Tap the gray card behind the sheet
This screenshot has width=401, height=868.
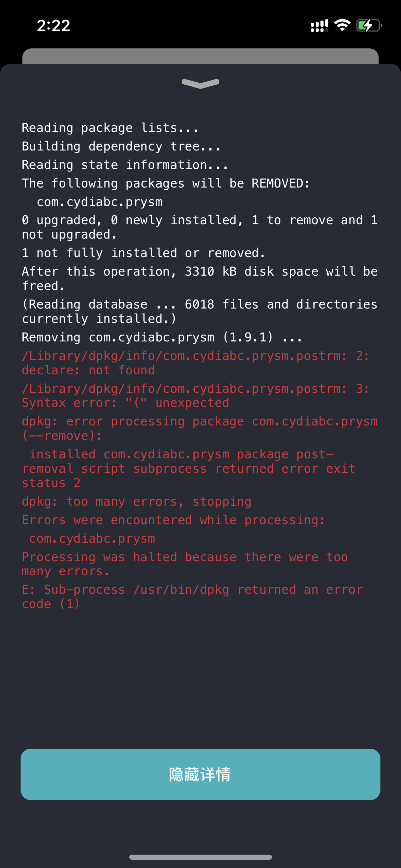tap(200, 56)
